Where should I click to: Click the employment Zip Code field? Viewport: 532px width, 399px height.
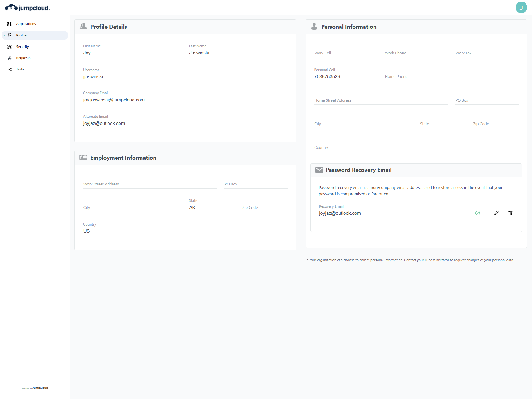tap(264, 208)
